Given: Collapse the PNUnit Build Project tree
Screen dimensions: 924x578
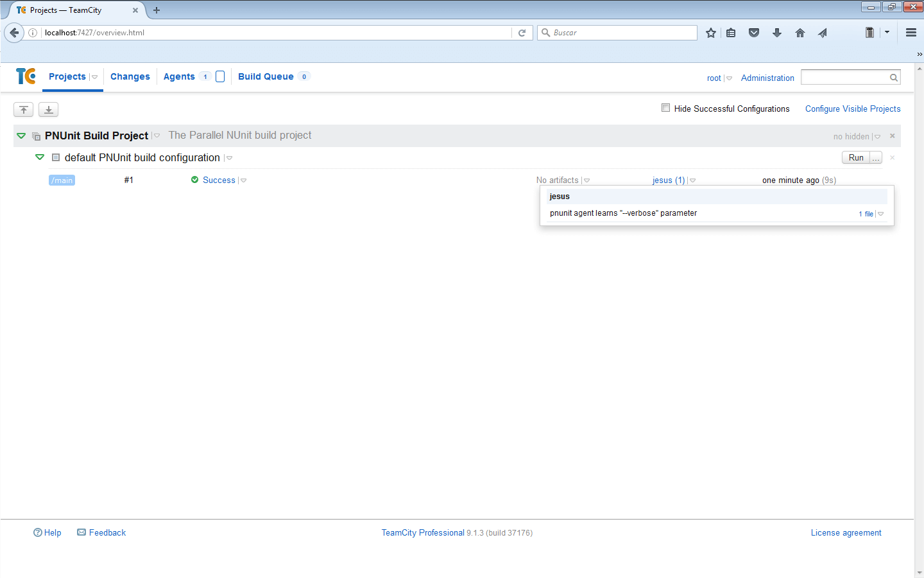Looking at the screenshot, I should (x=21, y=136).
